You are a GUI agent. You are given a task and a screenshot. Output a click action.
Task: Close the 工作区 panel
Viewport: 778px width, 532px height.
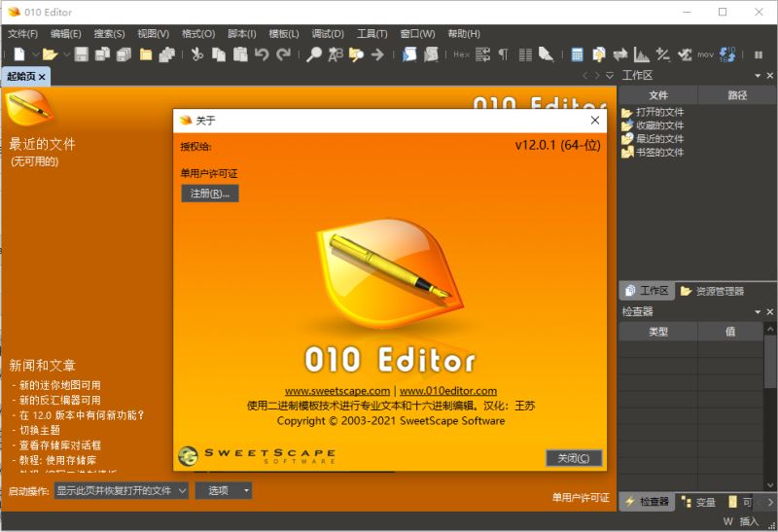pos(770,76)
